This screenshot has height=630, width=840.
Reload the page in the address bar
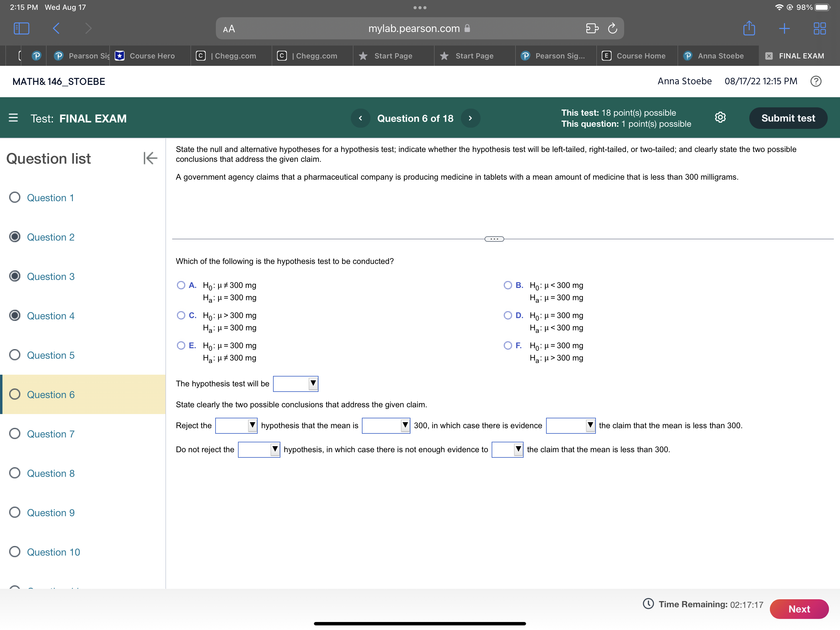point(612,29)
